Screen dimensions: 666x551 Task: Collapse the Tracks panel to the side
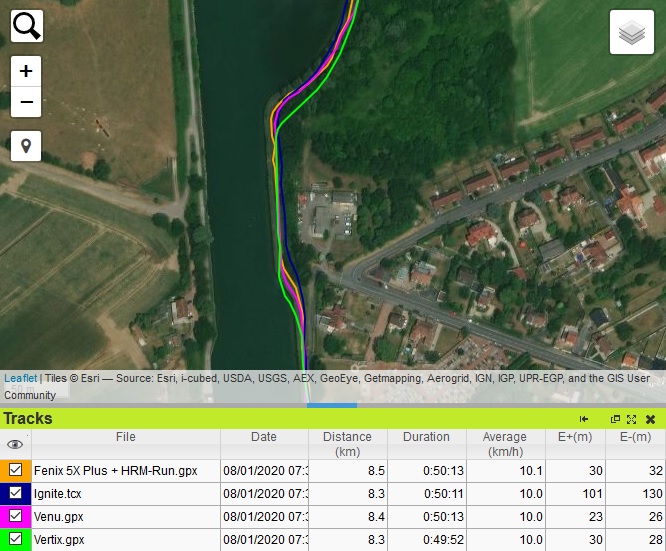coord(584,419)
